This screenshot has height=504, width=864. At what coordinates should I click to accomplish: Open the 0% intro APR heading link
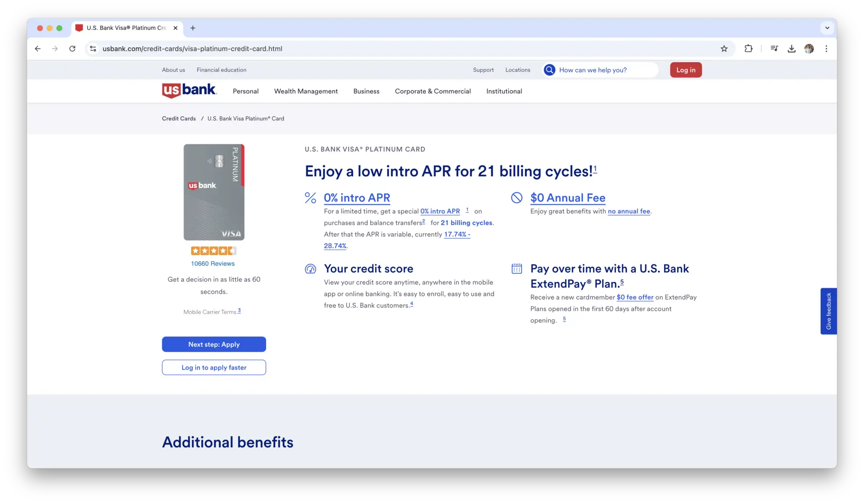click(x=357, y=198)
